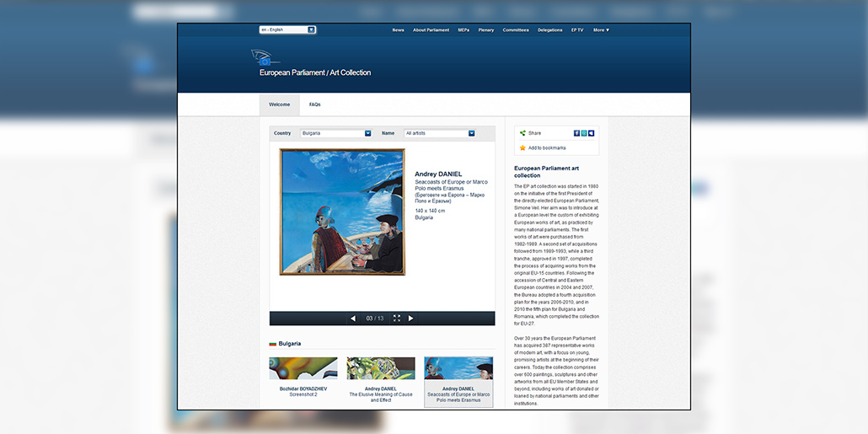
Task: Click the green Share icon
Action: [522, 133]
